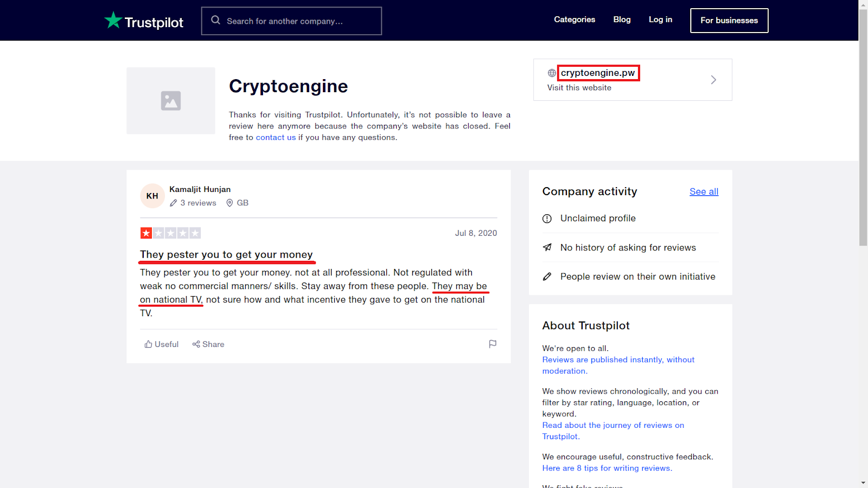Click the Unclaimed profile text

[598, 219]
